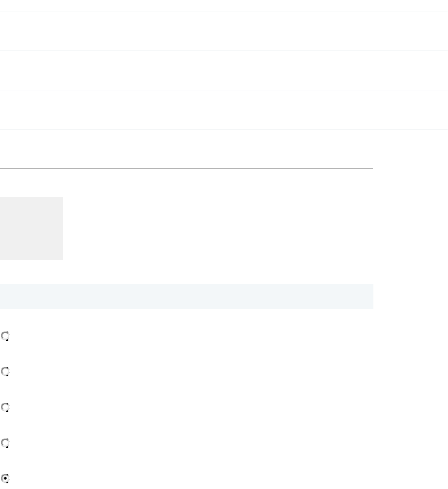Click the light blue bar above the radio buttons
Image resolution: width=448 pixels, height=489 pixels.
(186, 296)
